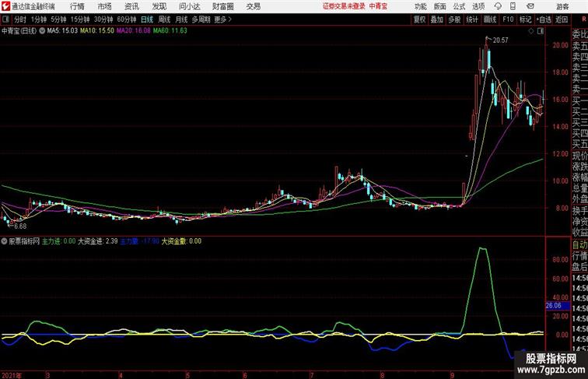This screenshot has height=379, width=588.
Task: Open the mail message icon
Action: tap(530, 6)
